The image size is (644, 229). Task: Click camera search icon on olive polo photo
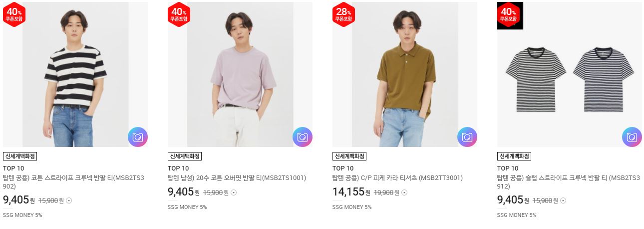[467, 137]
